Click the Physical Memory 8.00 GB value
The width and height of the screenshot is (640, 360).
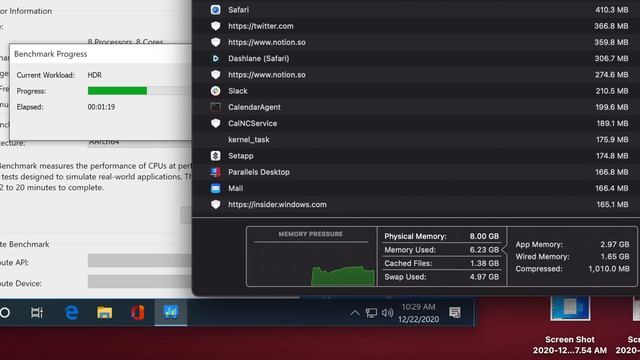tap(484, 236)
